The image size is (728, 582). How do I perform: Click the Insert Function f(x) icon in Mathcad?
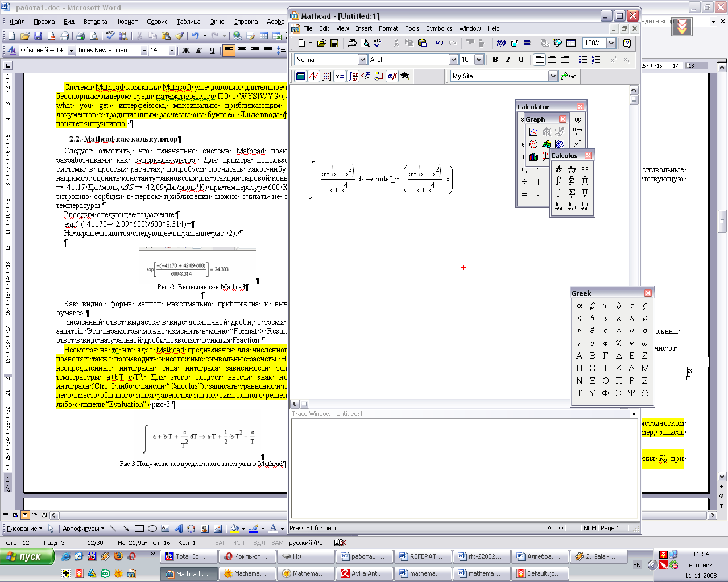[501, 43]
